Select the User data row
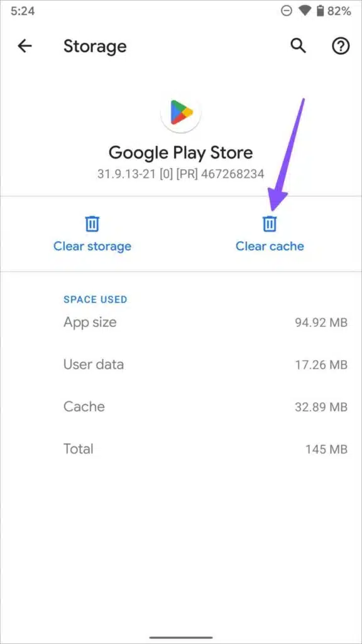 coord(206,364)
